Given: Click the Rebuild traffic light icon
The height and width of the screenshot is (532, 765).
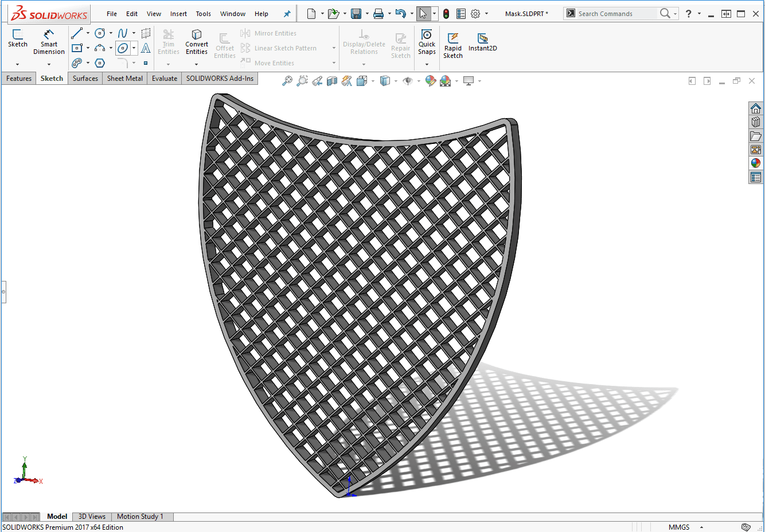Looking at the screenshot, I should point(446,14).
